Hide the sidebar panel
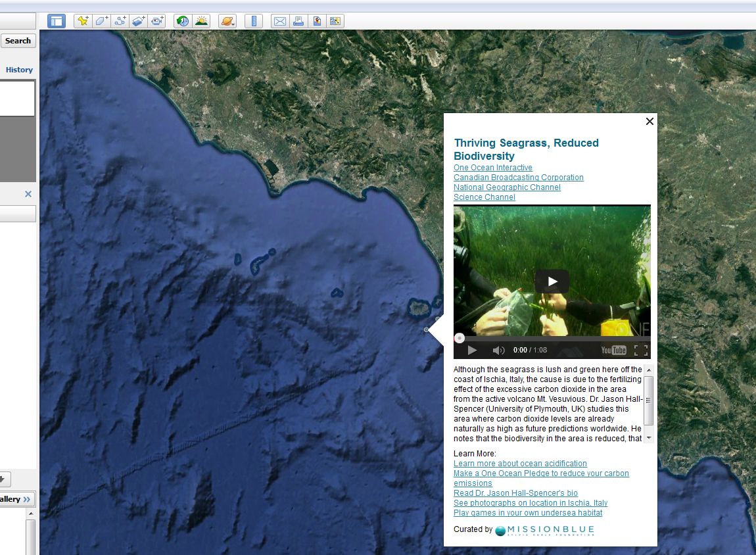 56,20
